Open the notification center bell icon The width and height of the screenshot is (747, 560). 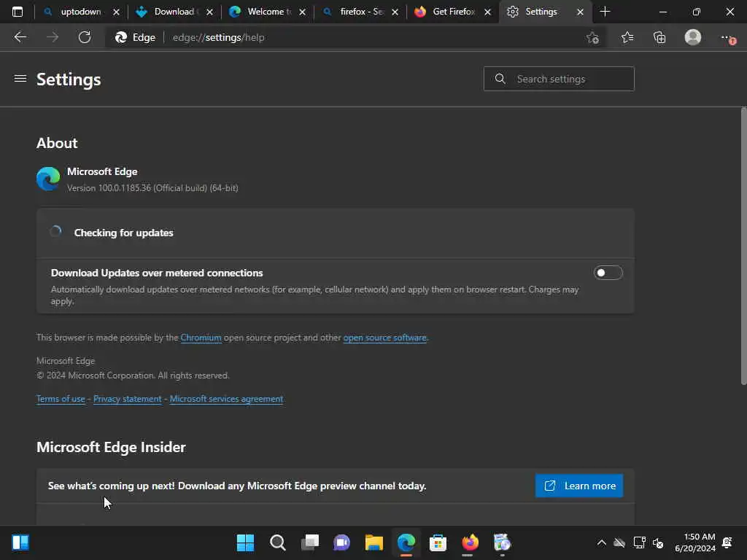[727, 542]
